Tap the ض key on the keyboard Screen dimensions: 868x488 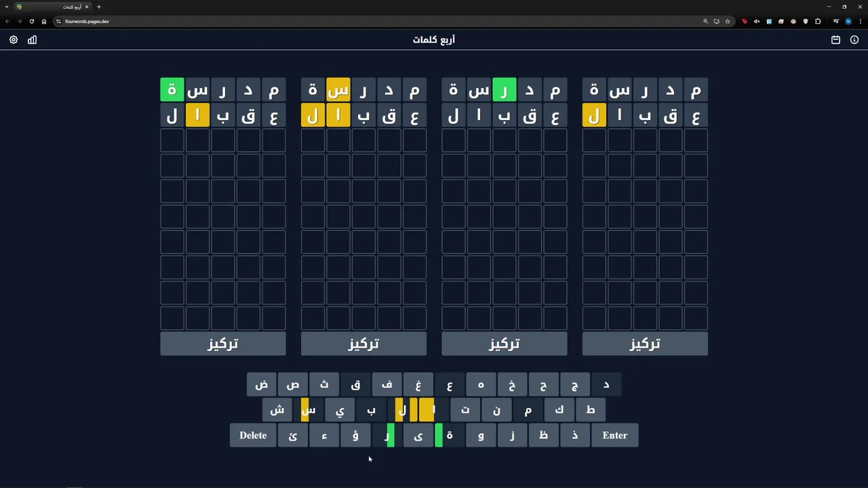[262, 384]
